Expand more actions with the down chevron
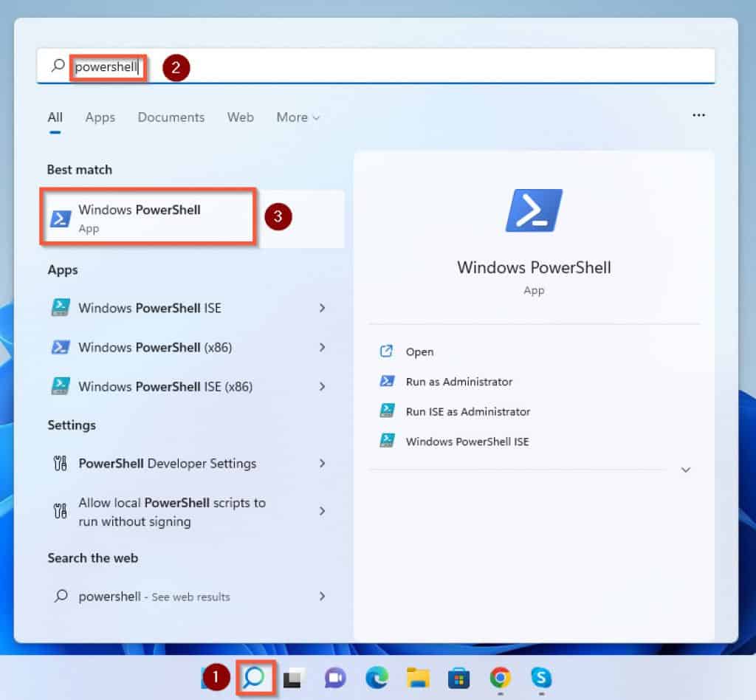The width and height of the screenshot is (756, 700). [686, 470]
